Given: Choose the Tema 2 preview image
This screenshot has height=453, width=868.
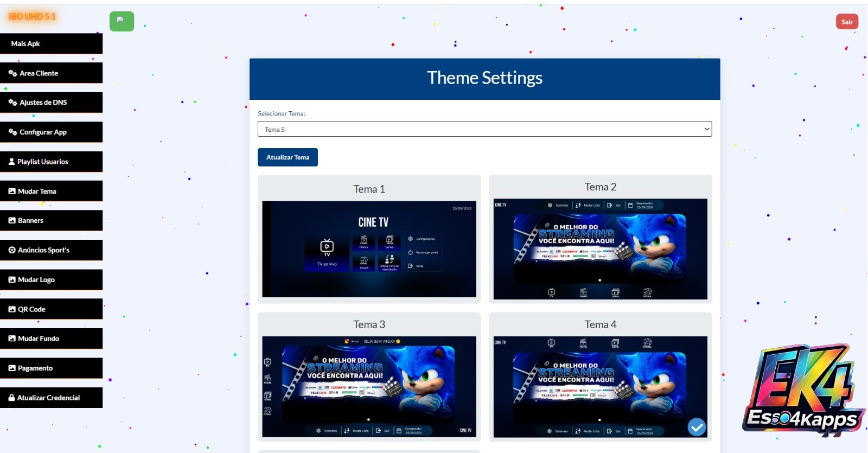Looking at the screenshot, I should pos(600,249).
